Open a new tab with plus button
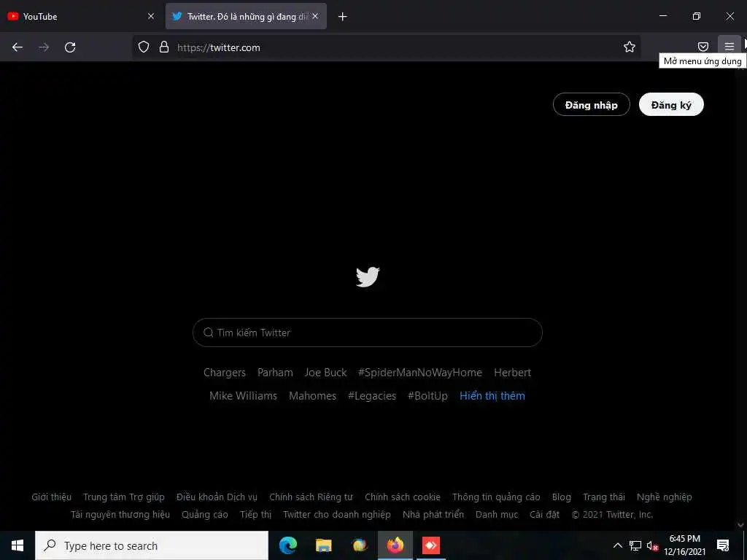This screenshot has width=747, height=560. (x=342, y=17)
